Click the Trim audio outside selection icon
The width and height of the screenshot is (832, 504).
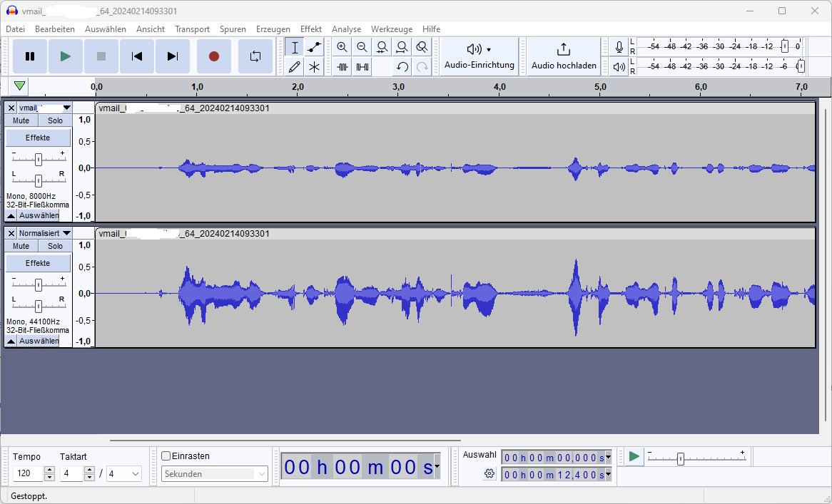pos(343,67)
